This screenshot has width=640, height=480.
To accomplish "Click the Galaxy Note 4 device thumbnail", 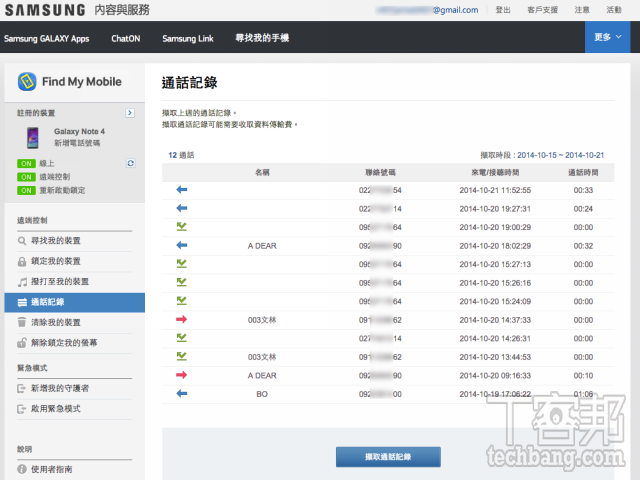I will point(33,138).
